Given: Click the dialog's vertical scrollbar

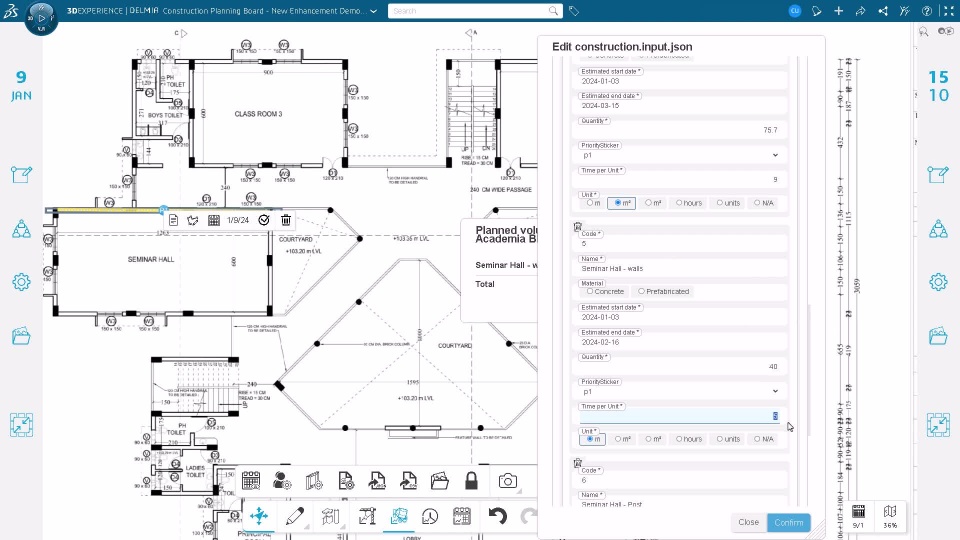Looking at the screenshot, I should [809, 369].
